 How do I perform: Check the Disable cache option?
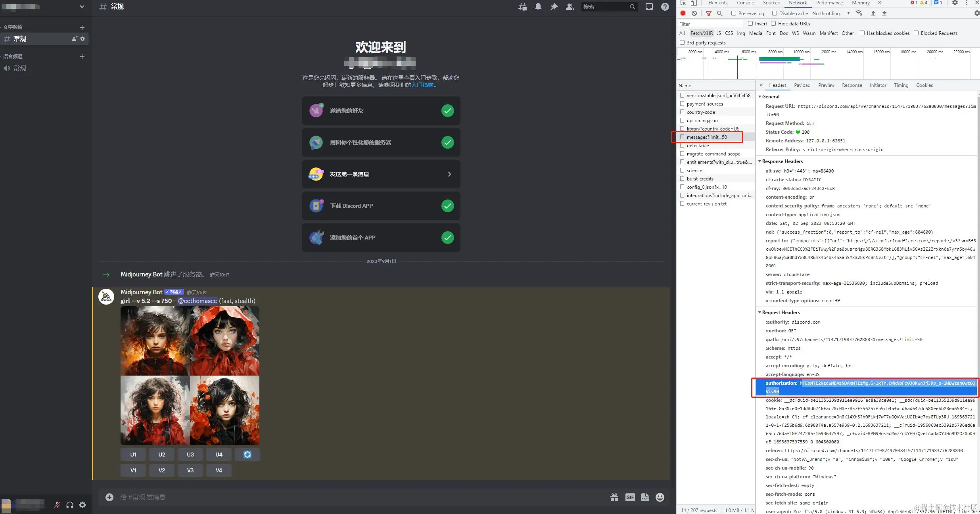coord(774,13)
